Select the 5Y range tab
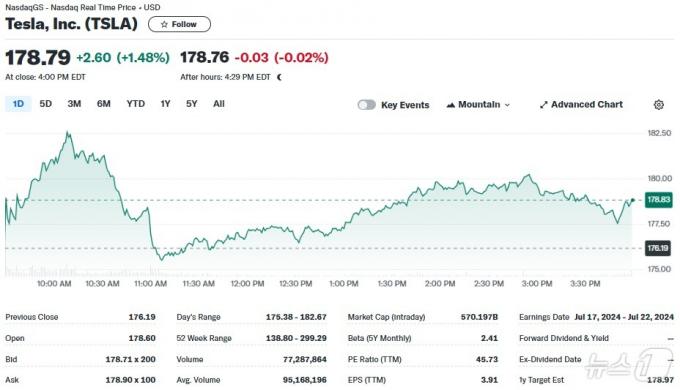The height and width of the screenshot is (390, 680). tap(192, 104)
